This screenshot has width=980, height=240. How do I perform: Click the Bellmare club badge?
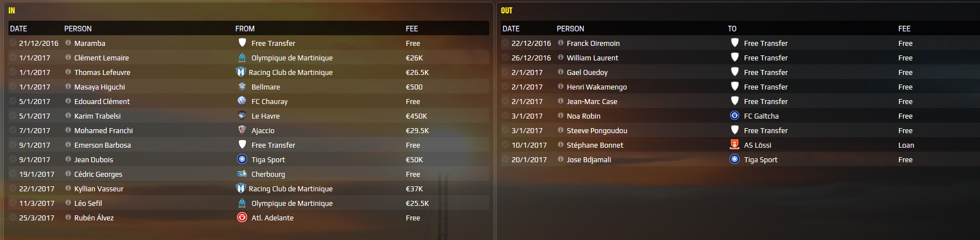242,87
